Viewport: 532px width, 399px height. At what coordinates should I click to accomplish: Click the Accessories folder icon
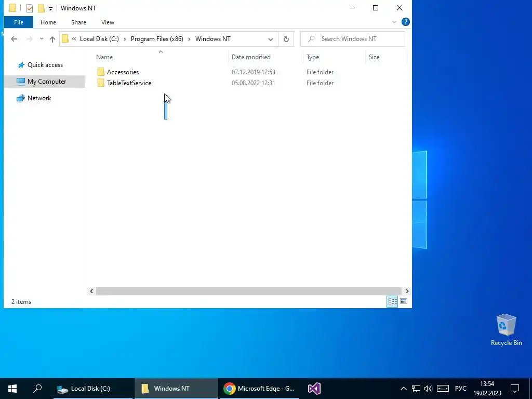[x=101, y=72]
